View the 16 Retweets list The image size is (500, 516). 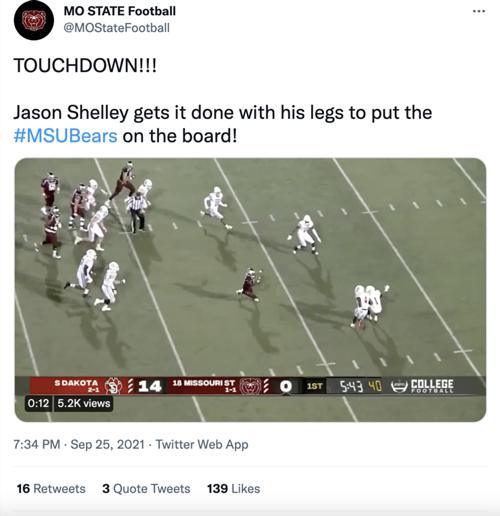(51, 489)
